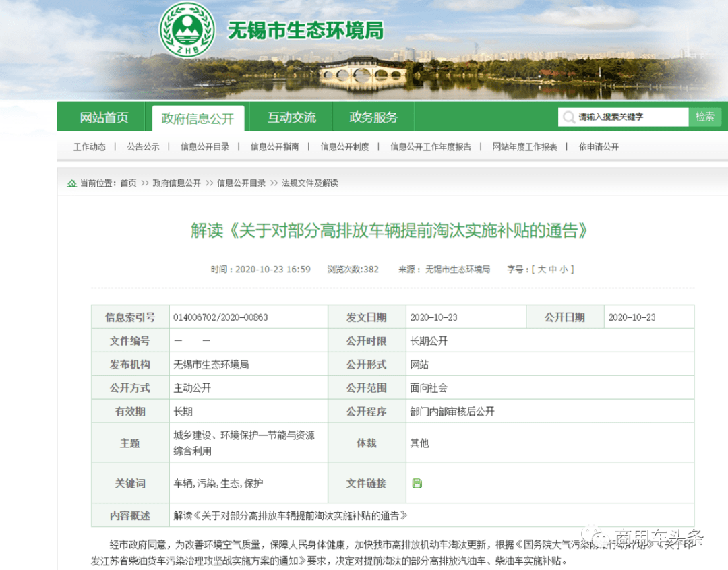This screenshot has height=570, width=728.
Task: Set font size to 小
Action: tap(564, 270)
